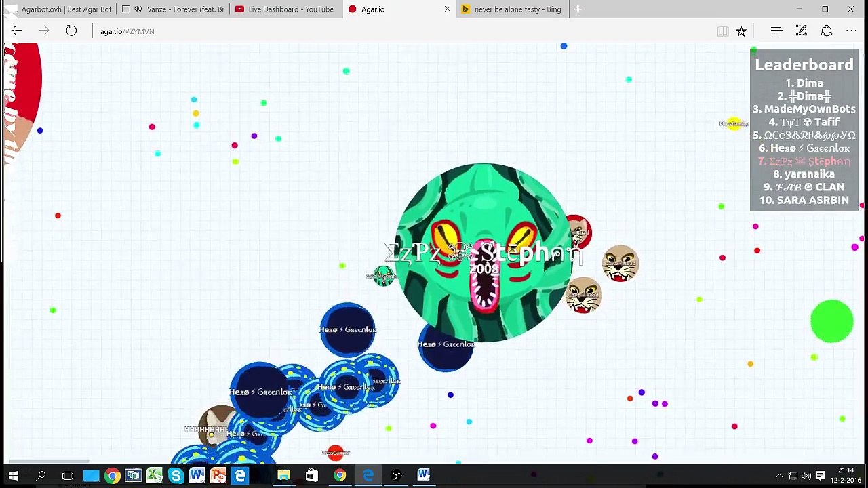Switch to the running Word window beside OBS
This screenshot has height=488, width=868.
coord(424,476)
